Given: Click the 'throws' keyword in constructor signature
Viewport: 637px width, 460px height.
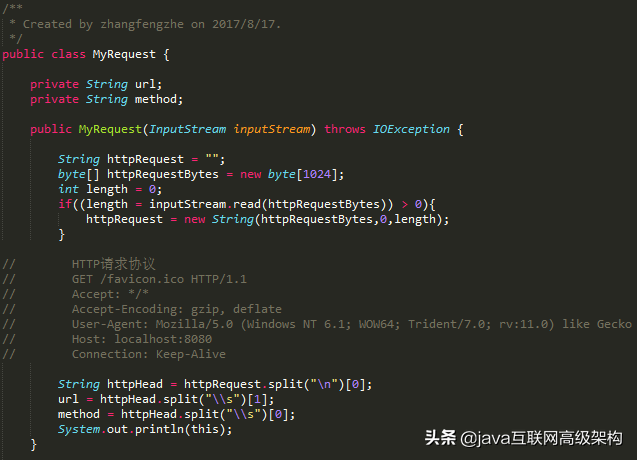Looking at the screenshot, I should 345,129.
